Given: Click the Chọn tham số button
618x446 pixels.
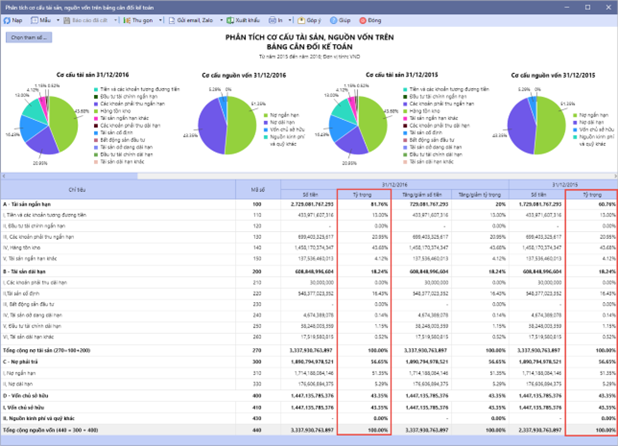Looking at the screenshot, I should point(28,37).
